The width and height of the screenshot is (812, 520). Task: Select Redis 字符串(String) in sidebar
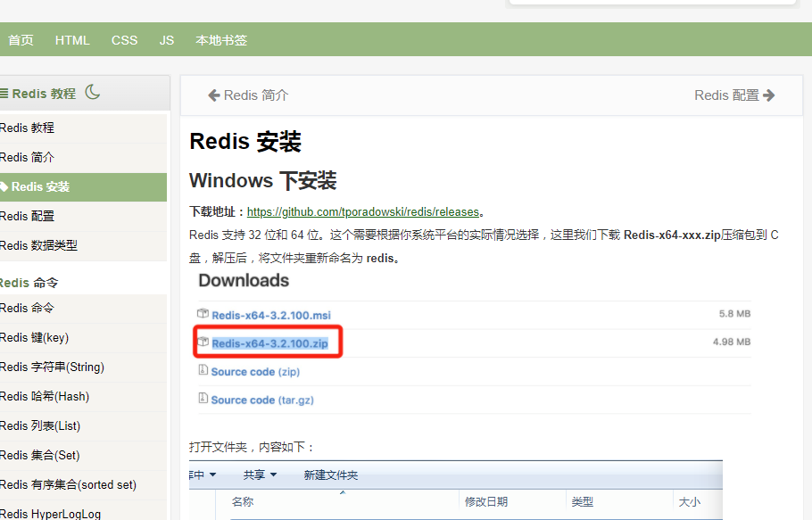point(83,367)
